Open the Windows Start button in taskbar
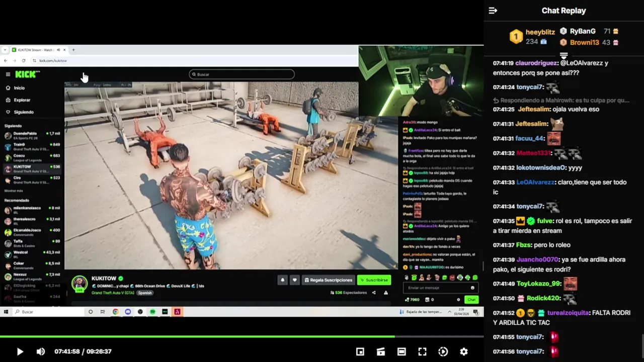Image resolution: width=644 pixels, height=362 pixels. coord(6,312)
